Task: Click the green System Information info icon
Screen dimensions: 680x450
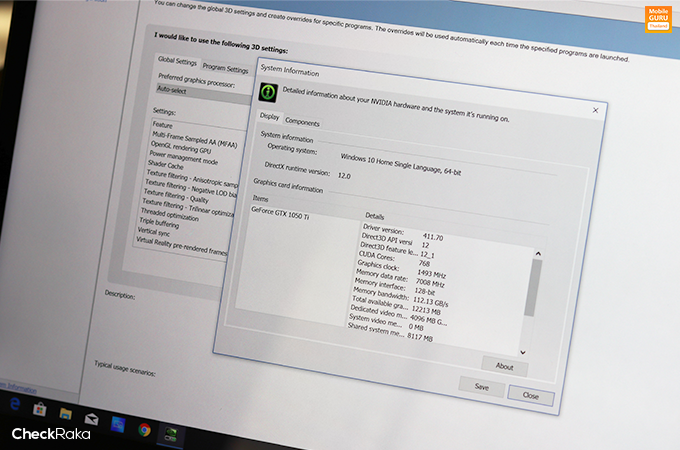Action: 267,92
